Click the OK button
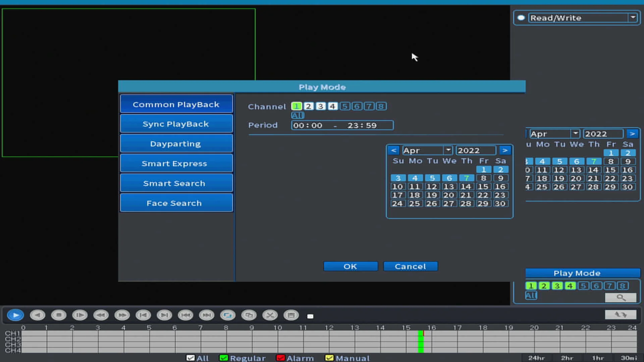Image resolution: width=644 pixels, height=362 pixels. coord(351,266)
